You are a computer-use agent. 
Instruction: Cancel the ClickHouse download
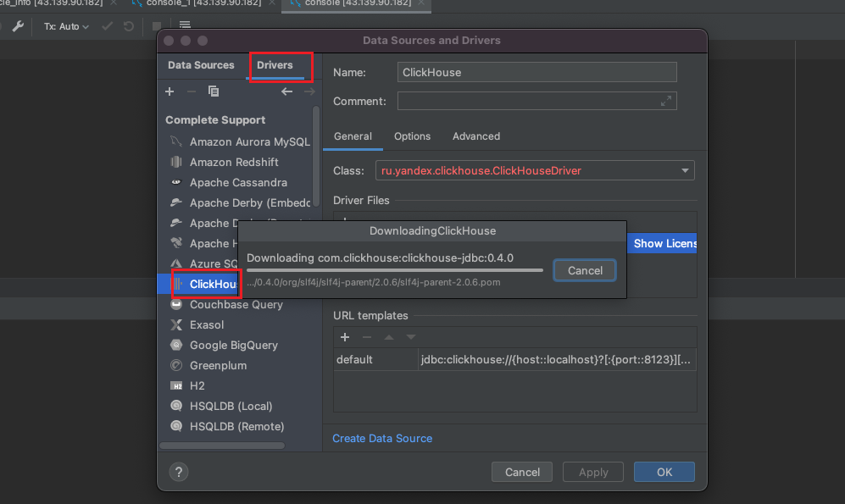585,271
